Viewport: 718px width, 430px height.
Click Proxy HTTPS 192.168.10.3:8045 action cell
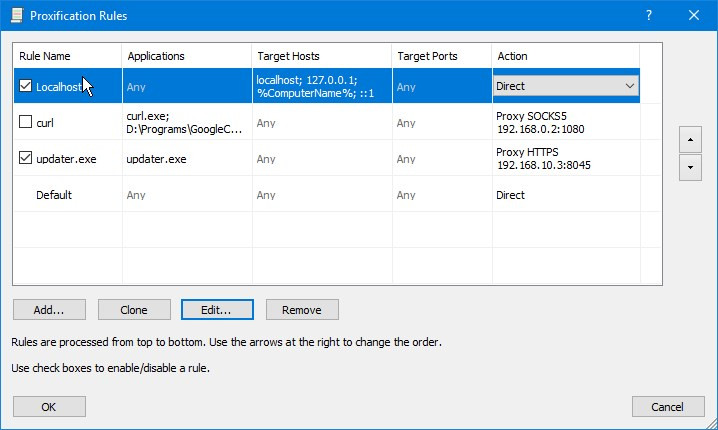566,158
